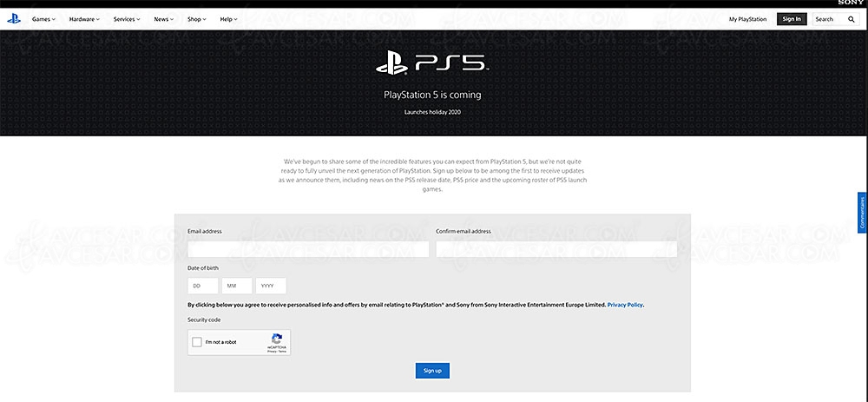This screenshot has height=402, width=868.
Task: Tick the I'm not a robot checkbox
Action: coord(196,342)
